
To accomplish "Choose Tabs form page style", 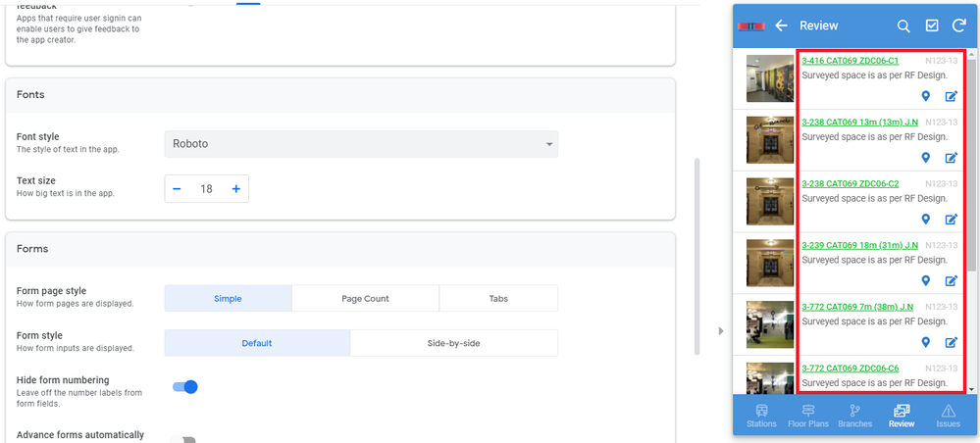I will [498, 298].
